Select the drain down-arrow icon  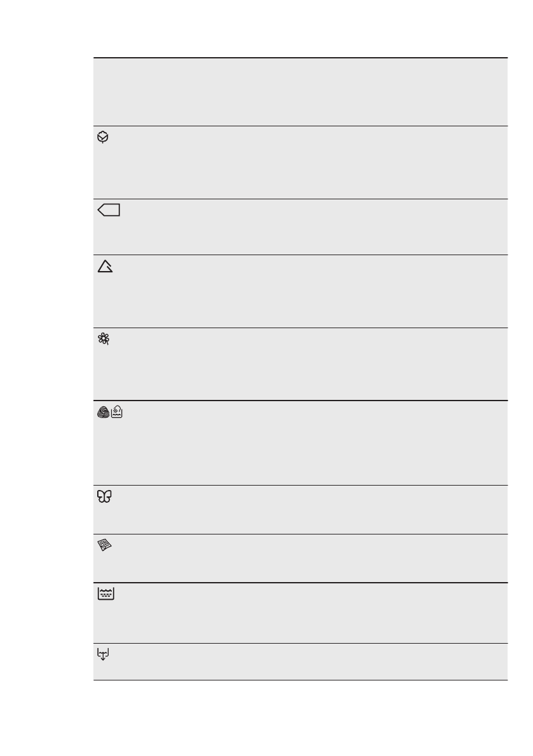[104, 654]
